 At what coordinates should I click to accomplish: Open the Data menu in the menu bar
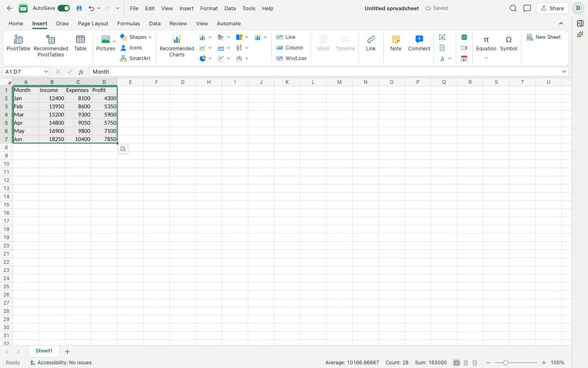point(230,8)
